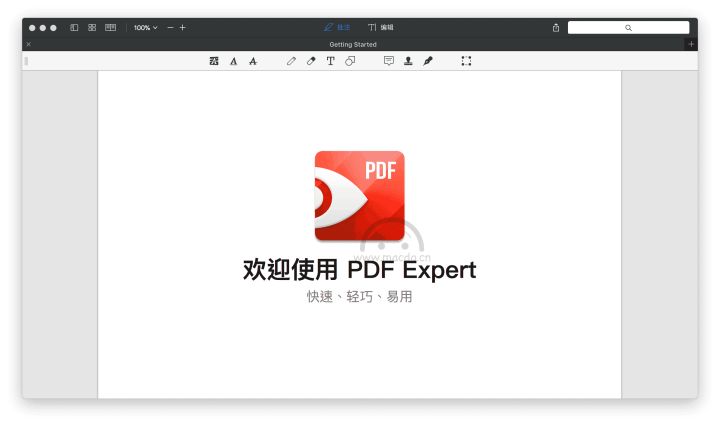Select the stamp tool
The height and width of the screenshot is (425, 720).
tap(408, 61)
